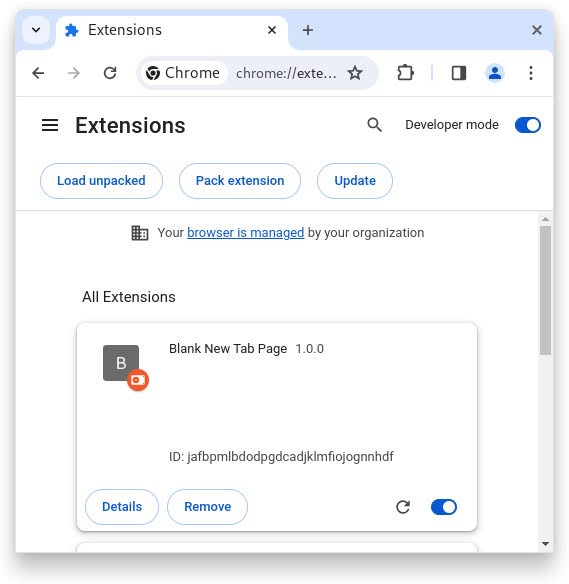Viewport: 569px width, 584px height.
Task: Click the All Extensions heading
Action: click(129, 297)
